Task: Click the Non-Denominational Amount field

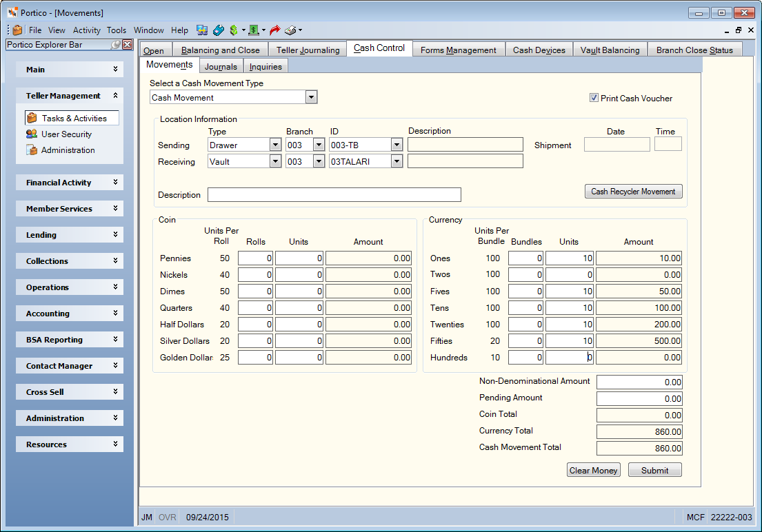Action: 639,382
